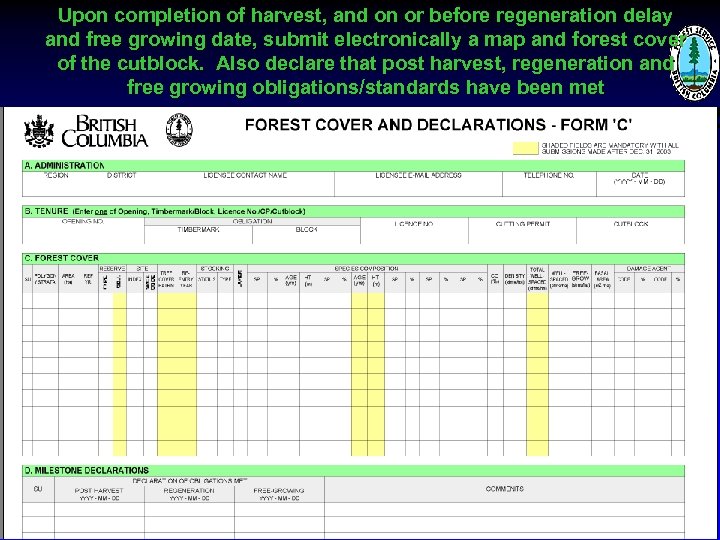Click the 'RESERVE' column group header
Screen dimensions: 720x540
pos(112,268)
